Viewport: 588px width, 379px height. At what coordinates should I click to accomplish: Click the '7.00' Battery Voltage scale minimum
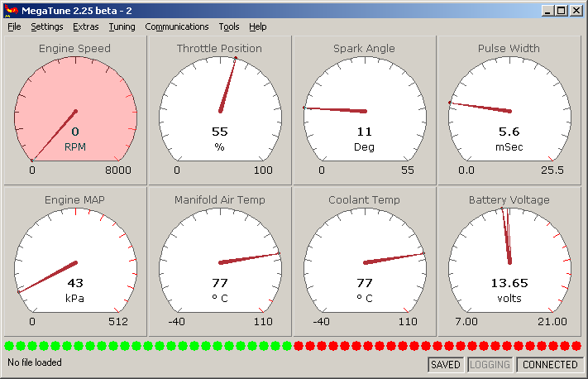point(466,322)
